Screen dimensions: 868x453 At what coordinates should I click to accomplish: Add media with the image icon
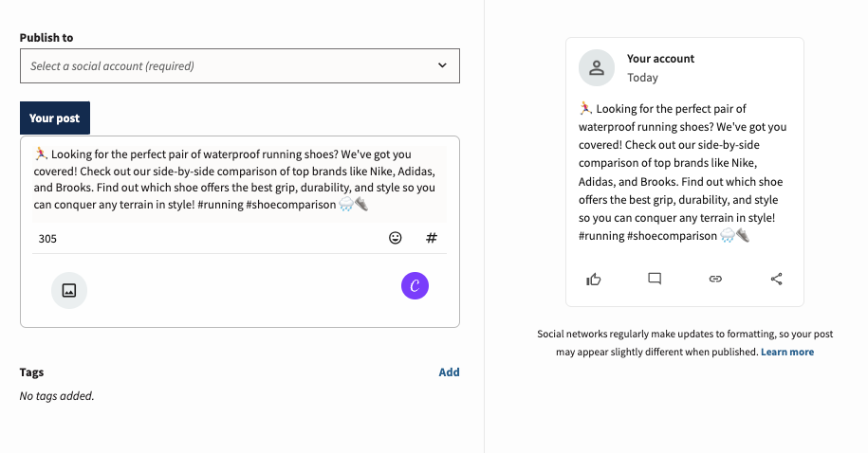[69, 290]
